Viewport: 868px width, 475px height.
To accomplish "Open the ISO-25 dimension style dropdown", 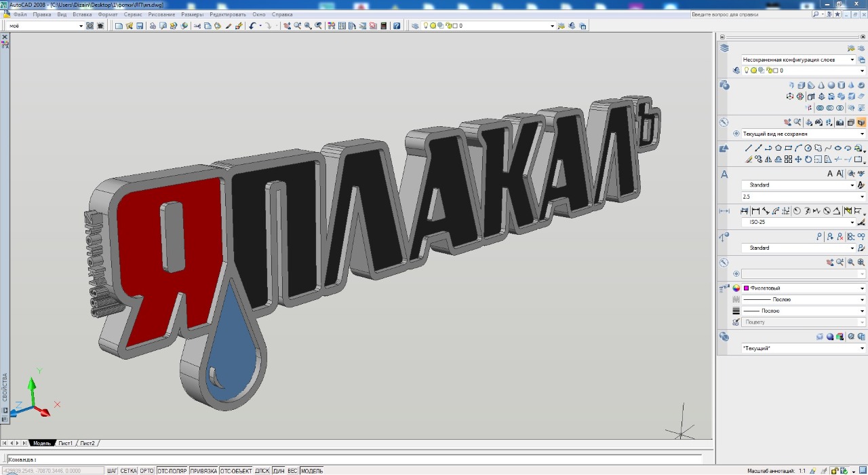I will coord(799,223).
